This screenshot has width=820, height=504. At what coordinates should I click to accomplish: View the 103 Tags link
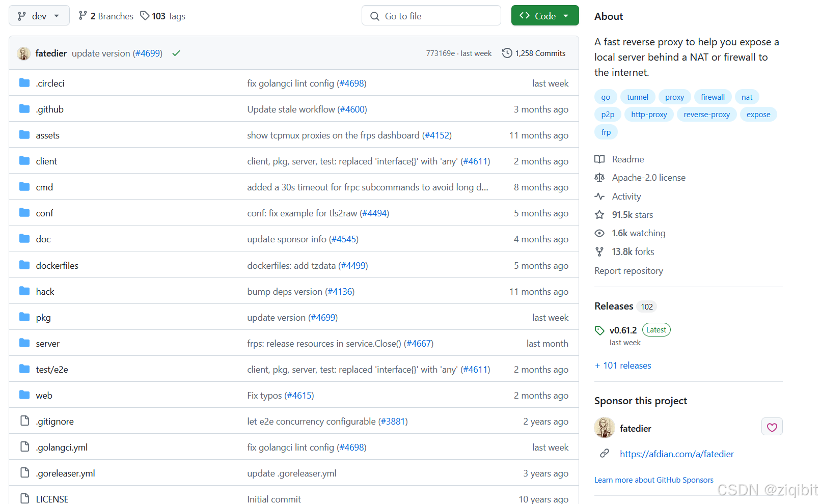pyautogui.click(x=163, y=16)
